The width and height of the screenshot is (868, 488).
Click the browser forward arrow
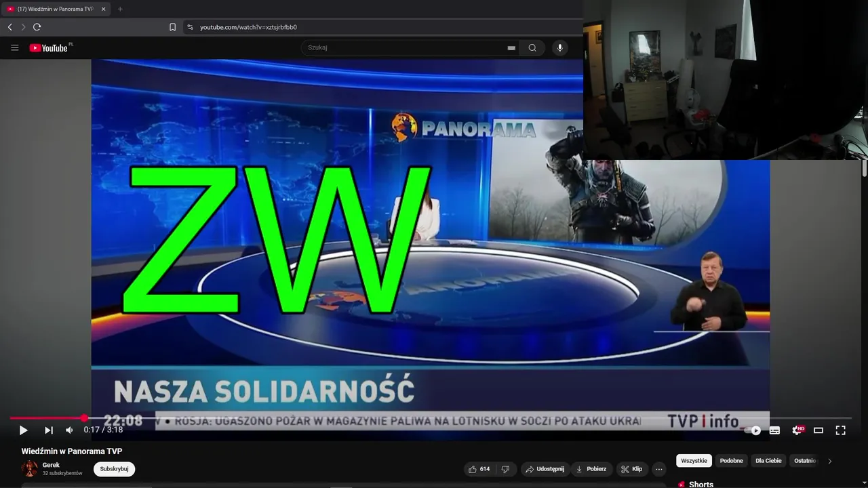(x=23, y=27)
